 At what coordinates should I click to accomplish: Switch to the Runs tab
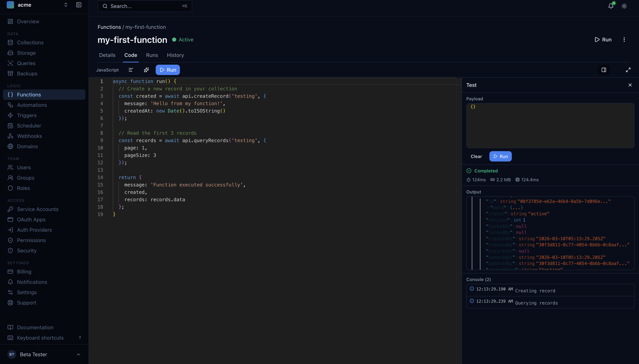pos(152,55)
